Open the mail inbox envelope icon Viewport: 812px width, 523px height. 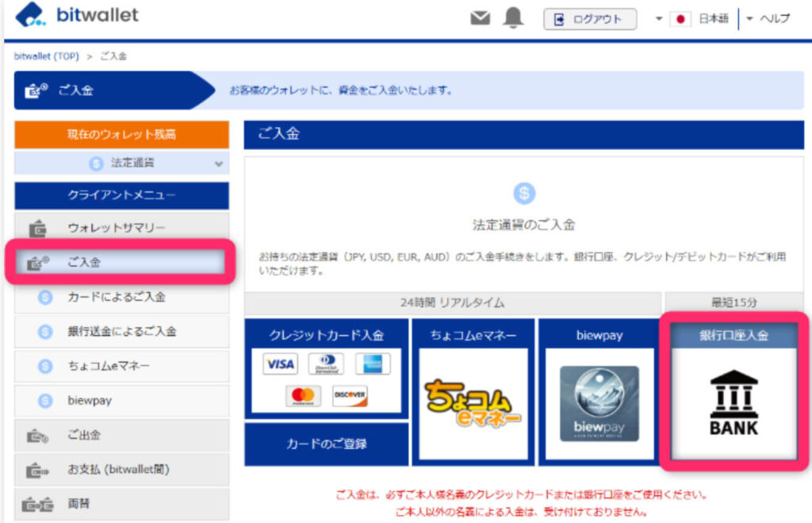480,17
